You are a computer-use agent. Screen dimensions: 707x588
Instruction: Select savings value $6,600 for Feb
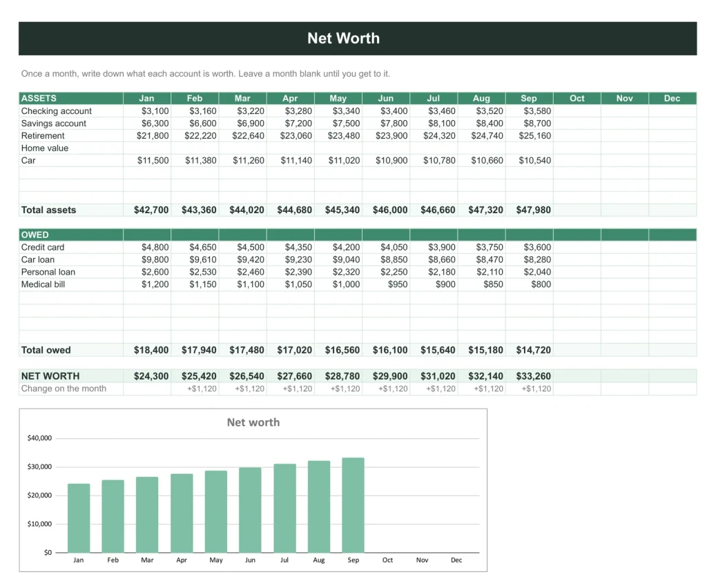click(x=195, y=124)
